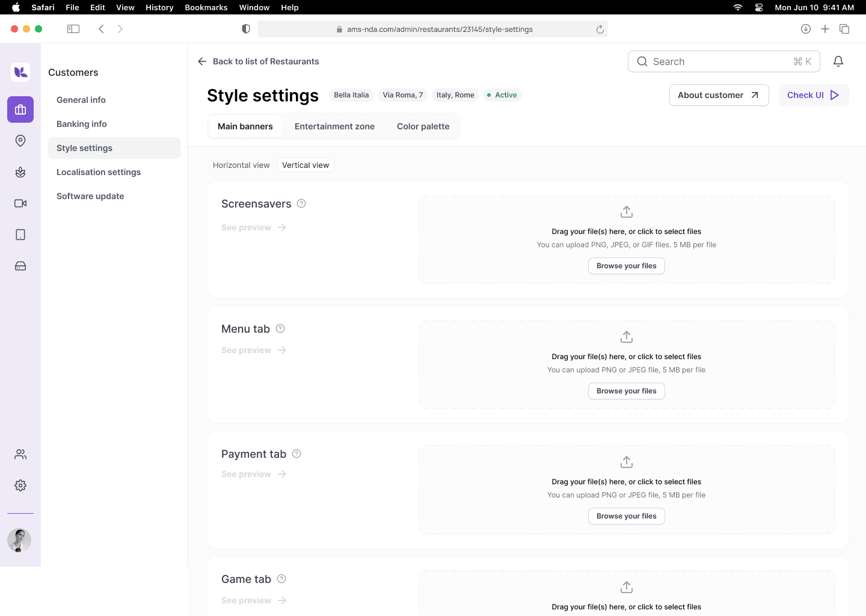
Task: Open the Color palette tab
Action: 423,126
